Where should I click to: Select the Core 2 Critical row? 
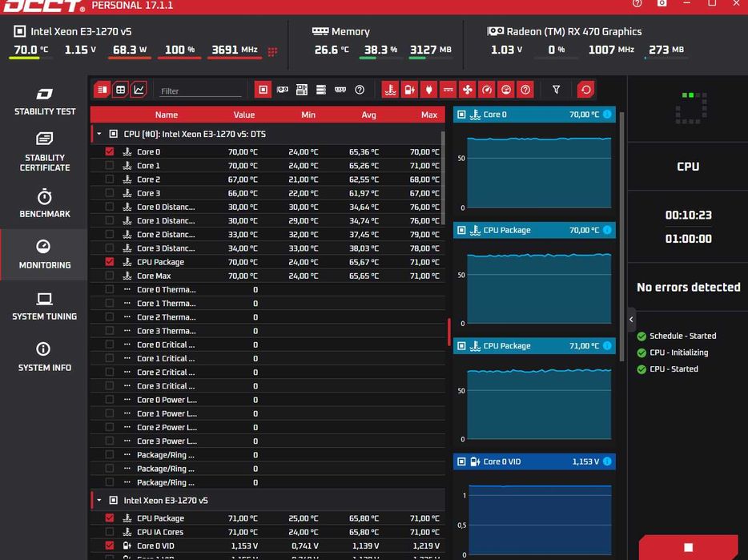click(267, 372)
